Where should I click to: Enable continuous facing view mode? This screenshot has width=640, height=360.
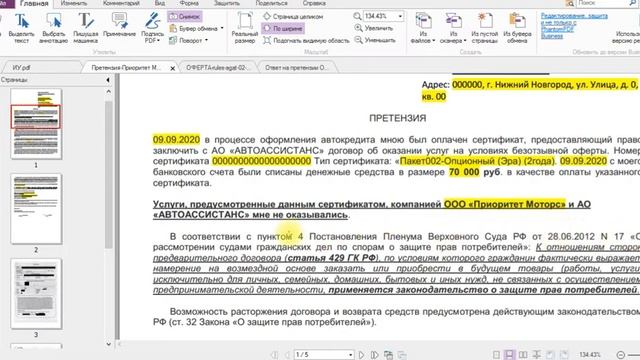click(x=537, y=355)
